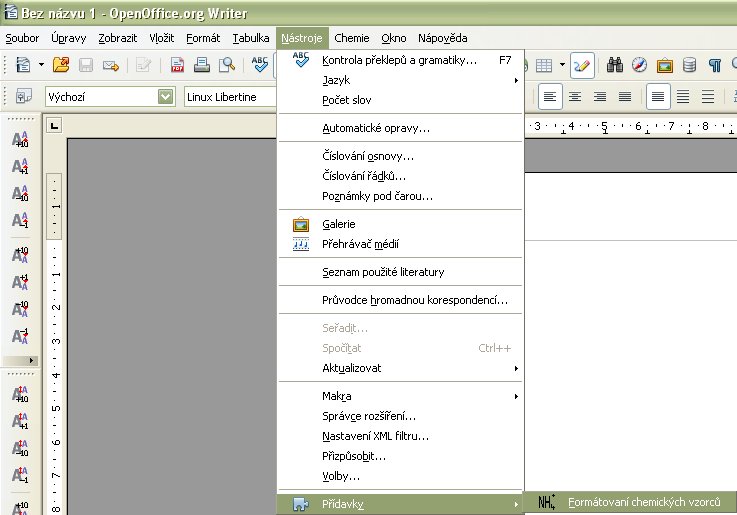Click the tab stop type selector box
Image resolution: width=737 pixels, height=515 pixels.
(x=55, y=125)
